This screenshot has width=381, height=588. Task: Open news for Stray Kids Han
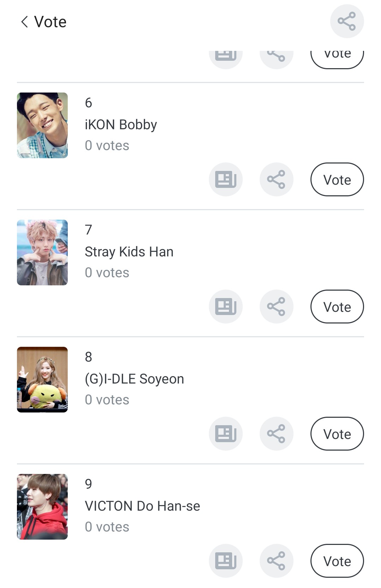point(226,307)
